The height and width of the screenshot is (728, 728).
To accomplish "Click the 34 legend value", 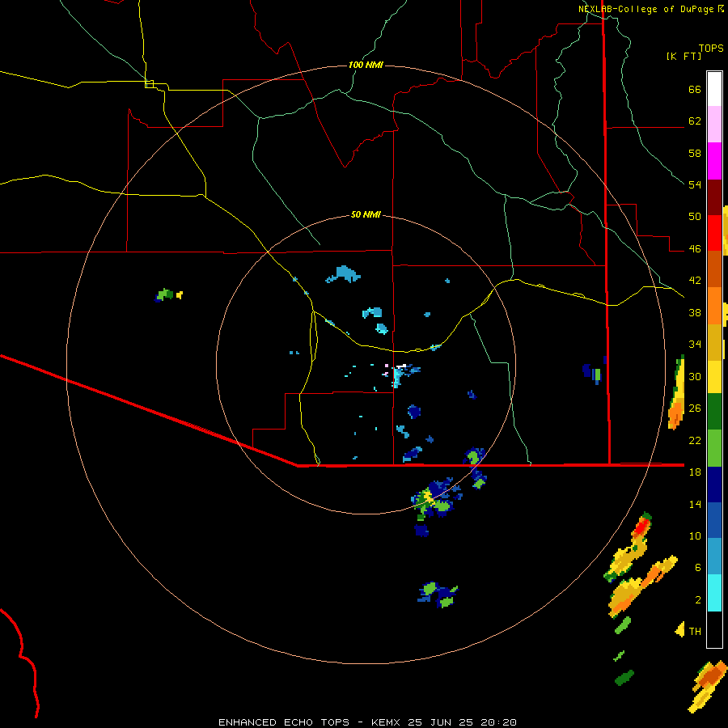I will (x=695, y=345).
